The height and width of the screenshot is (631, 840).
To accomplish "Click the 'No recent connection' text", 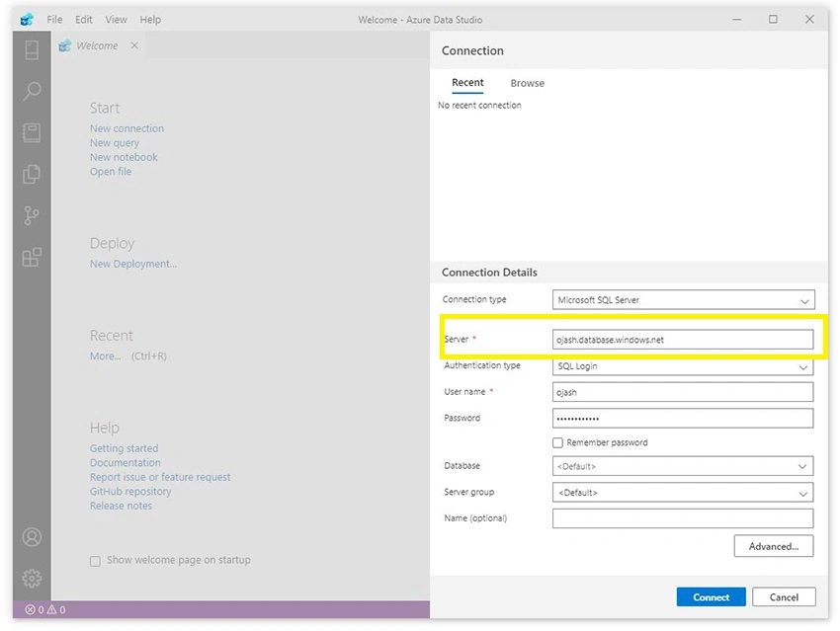I will point(479,106).
